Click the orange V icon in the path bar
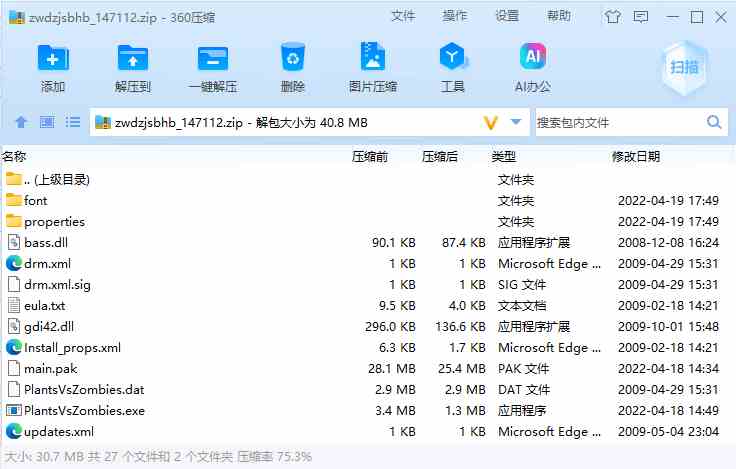Screen dimensions: 736x469 (x=491, y=123)
